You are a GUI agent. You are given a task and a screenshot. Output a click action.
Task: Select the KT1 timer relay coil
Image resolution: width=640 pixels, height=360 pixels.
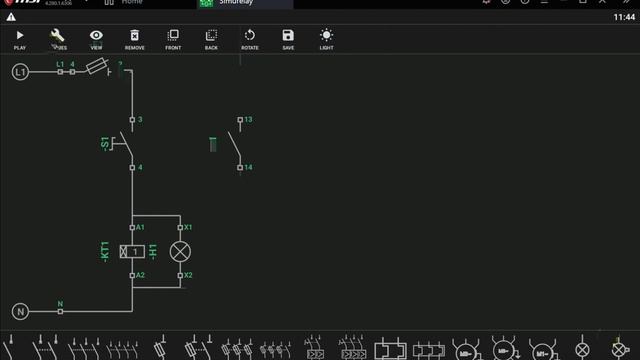click(132, 251)
